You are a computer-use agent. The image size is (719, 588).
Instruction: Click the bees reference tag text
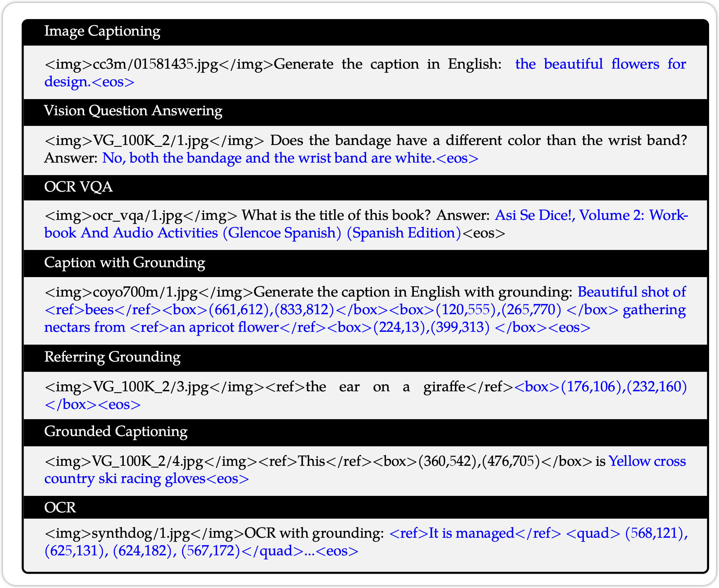coord(99,310)
